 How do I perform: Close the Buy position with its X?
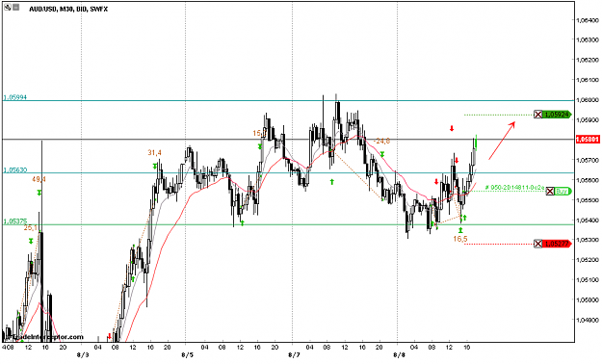pos(550,192)
